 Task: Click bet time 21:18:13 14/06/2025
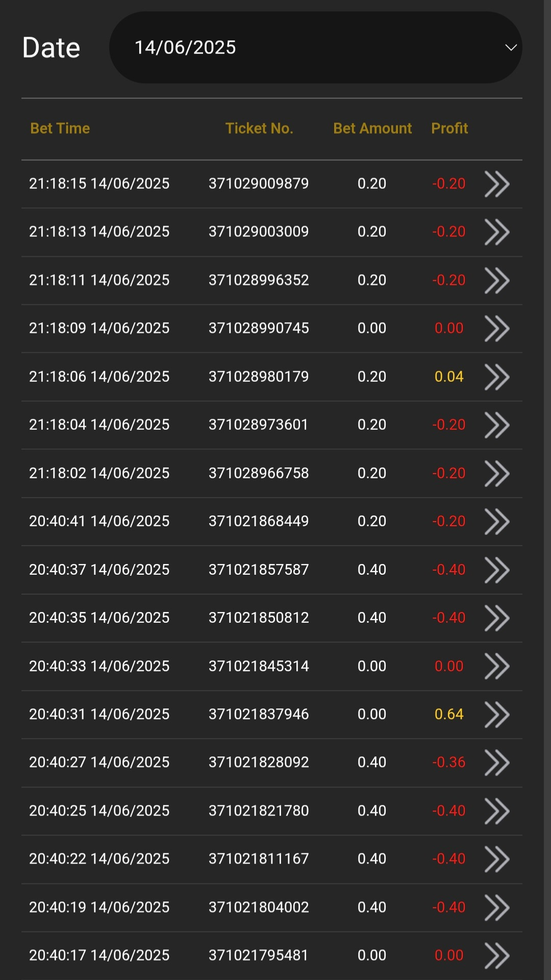click(x=99, y=231)
